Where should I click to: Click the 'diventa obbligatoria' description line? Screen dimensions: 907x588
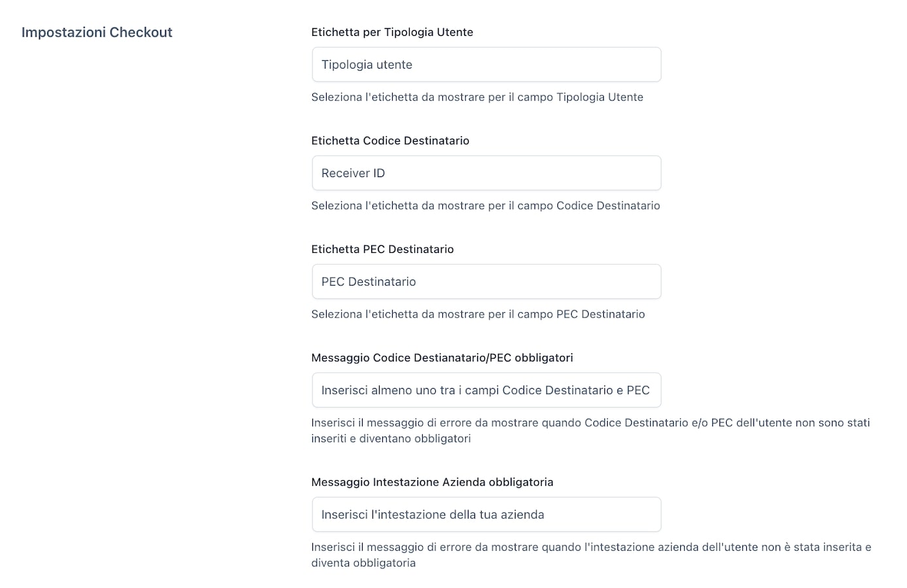pos(363,563)
